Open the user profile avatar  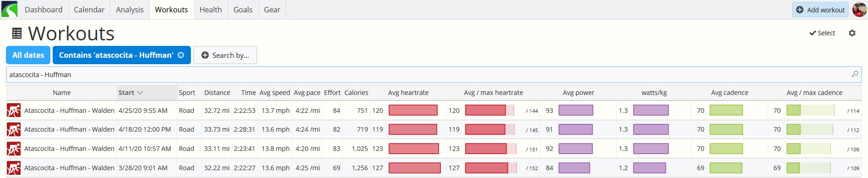point(859,10)
